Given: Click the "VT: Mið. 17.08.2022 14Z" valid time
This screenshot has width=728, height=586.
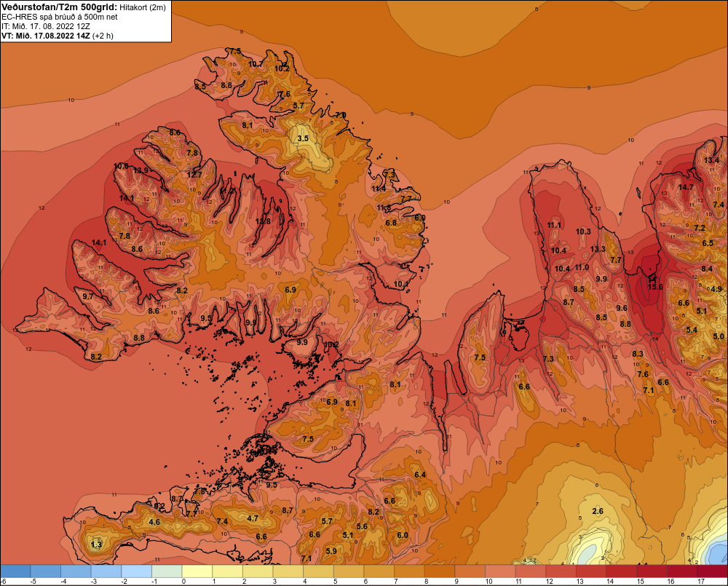Looking at the screenshot, I should (46, 36).
